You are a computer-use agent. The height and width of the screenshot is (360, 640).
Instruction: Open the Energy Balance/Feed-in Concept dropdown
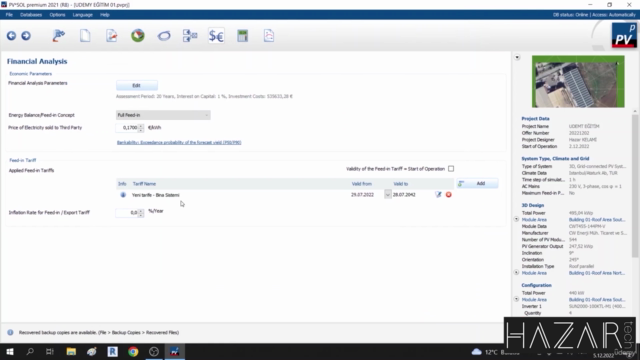coord(163,115)
